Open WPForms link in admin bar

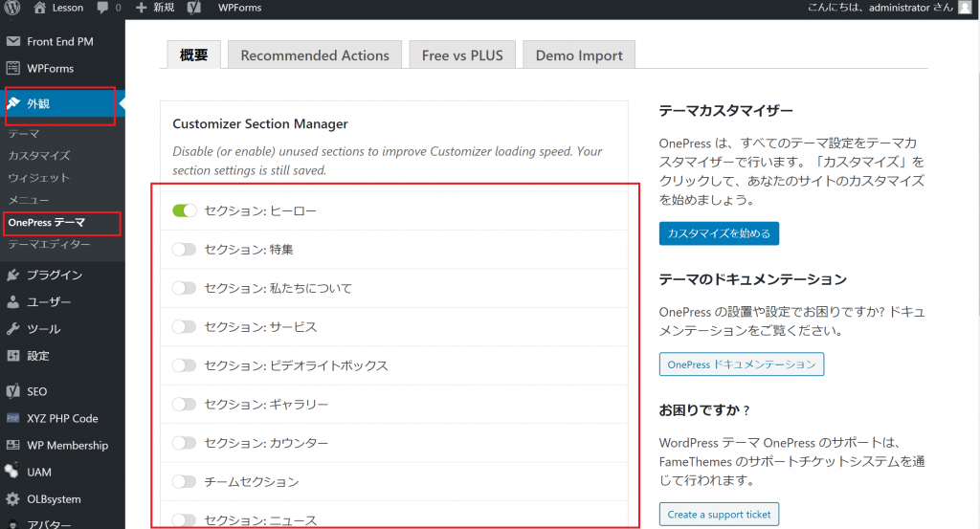point(239,8)
